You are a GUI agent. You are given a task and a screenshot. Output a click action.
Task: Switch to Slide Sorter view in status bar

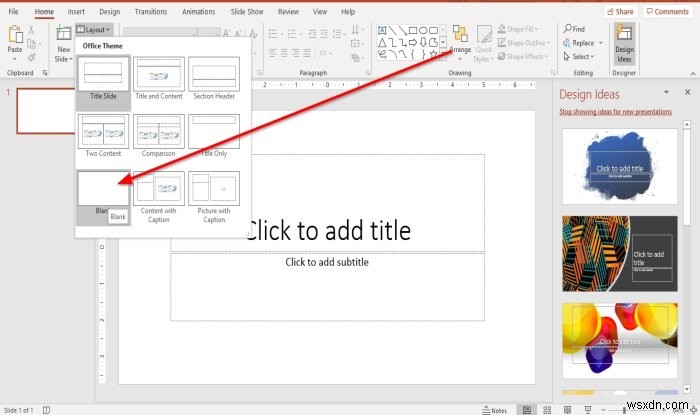(547, 410)
